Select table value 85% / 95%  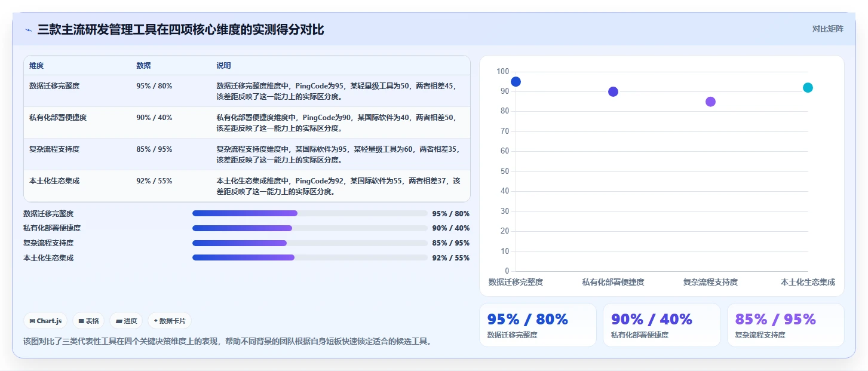[x=154, y=149]
